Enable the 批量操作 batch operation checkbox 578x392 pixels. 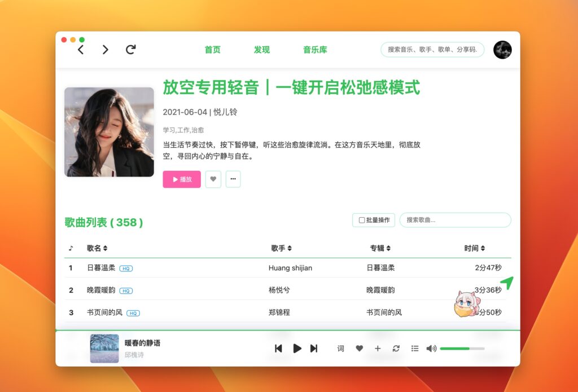361,220
